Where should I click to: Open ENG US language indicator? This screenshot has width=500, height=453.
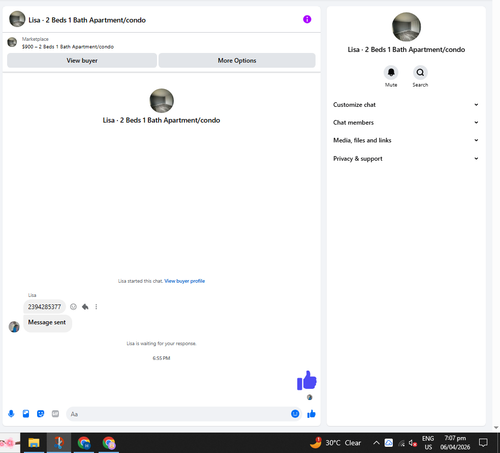(428, 443)
